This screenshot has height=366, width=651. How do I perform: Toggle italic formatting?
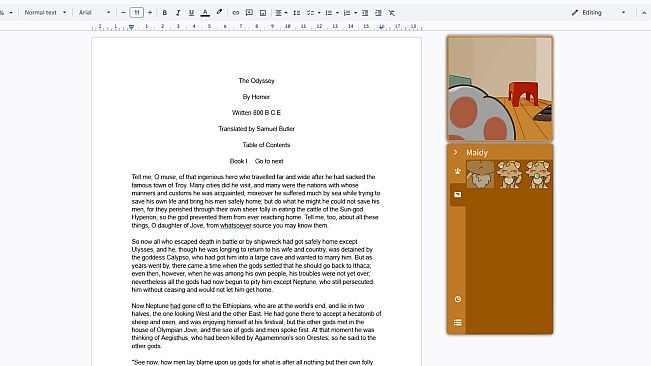pyautogui.click(x=178, y=13)
